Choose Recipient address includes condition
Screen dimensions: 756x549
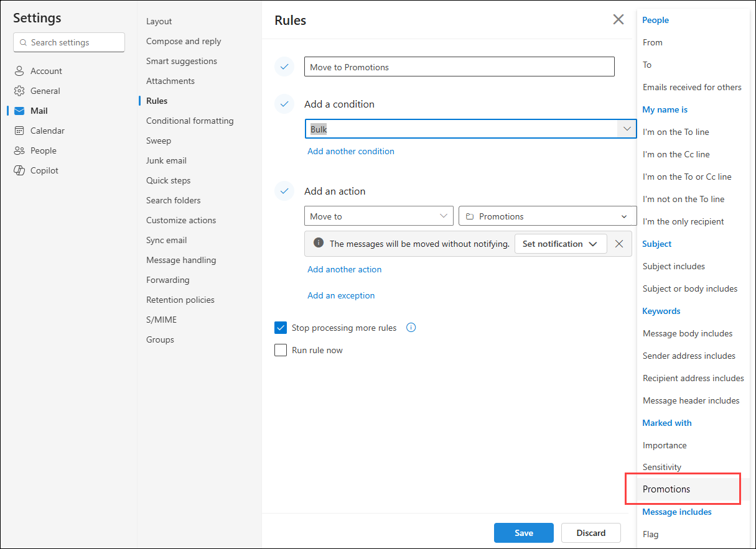694,378
